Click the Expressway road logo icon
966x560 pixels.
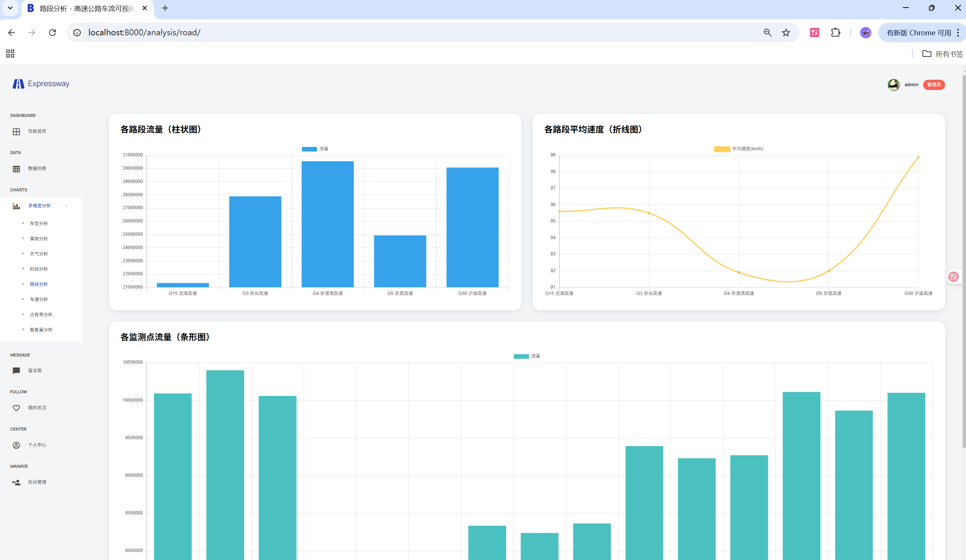[x=18, y=84]
